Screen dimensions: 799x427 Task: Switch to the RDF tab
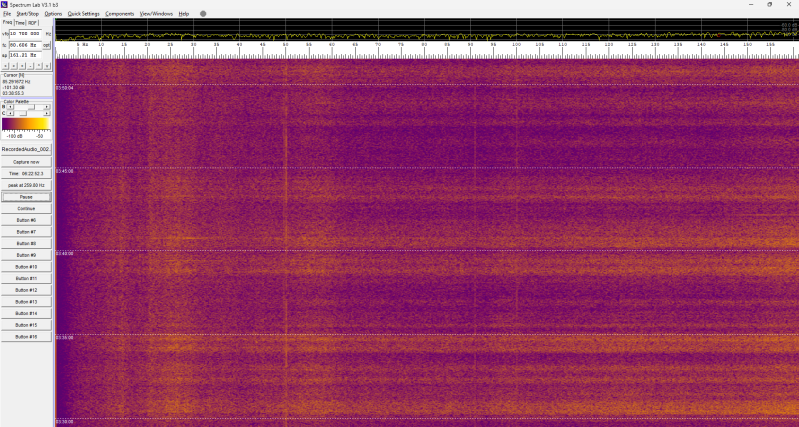pyautogui.click(x=32, y=23)
